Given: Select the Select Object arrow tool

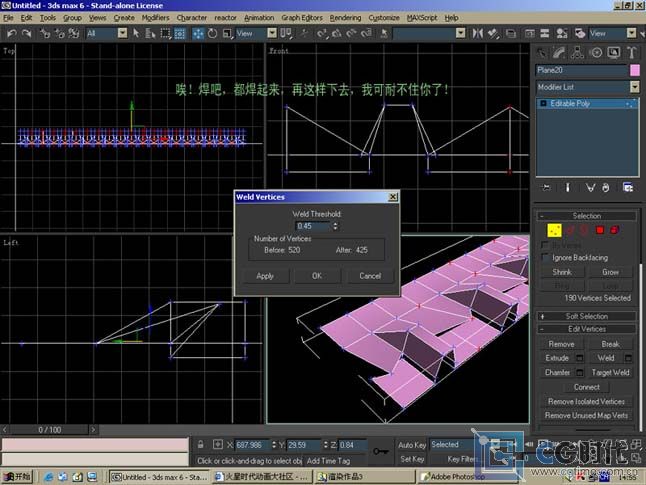Looking at the screenshot, I should (x=136, y=33).
